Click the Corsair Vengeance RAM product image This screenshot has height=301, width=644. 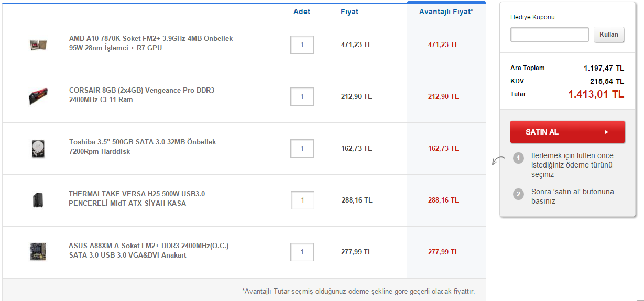[39, 96]
